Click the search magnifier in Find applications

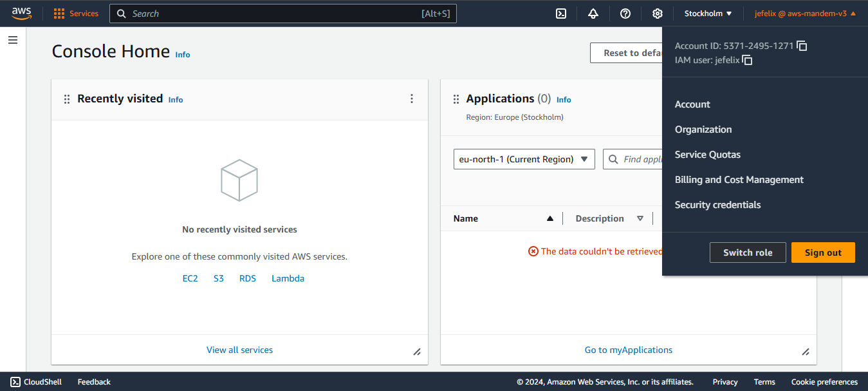613,159
